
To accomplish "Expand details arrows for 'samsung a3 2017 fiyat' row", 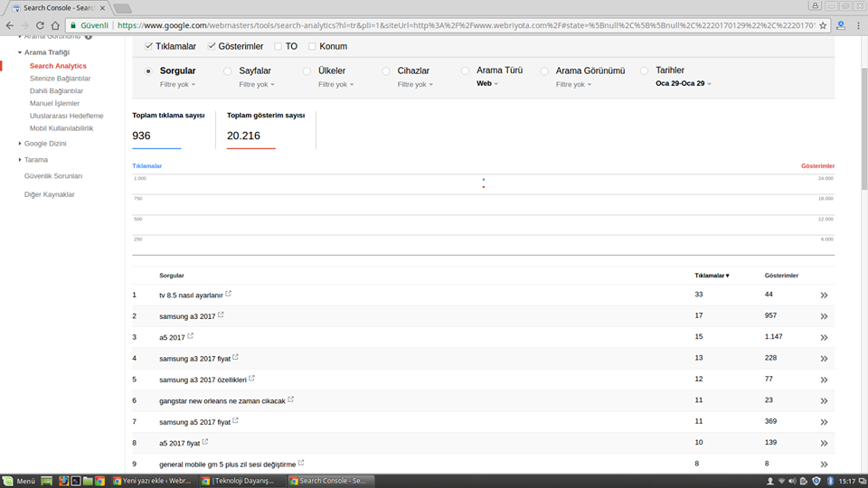I will pos(824,359).
